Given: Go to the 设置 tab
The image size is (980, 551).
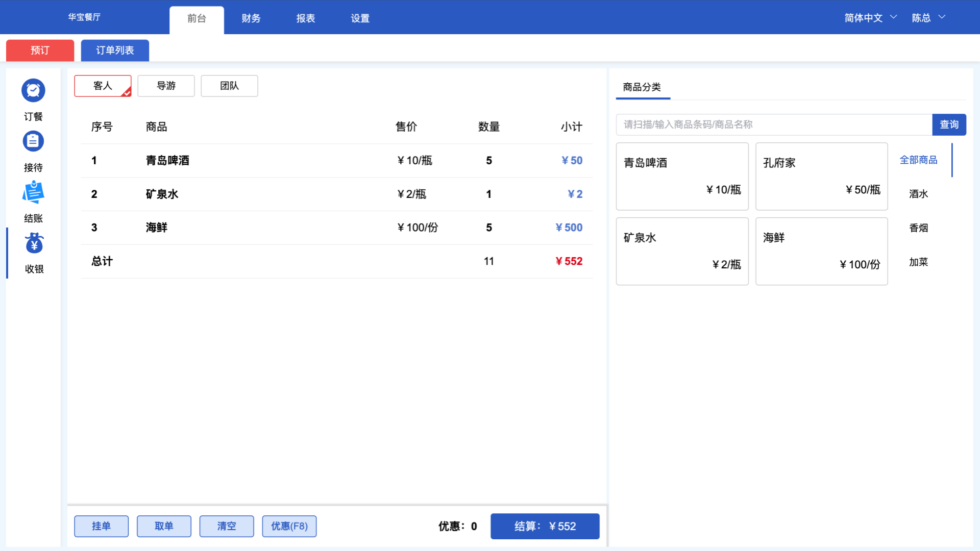Looking at the screenshot, I should coord(360,18).
